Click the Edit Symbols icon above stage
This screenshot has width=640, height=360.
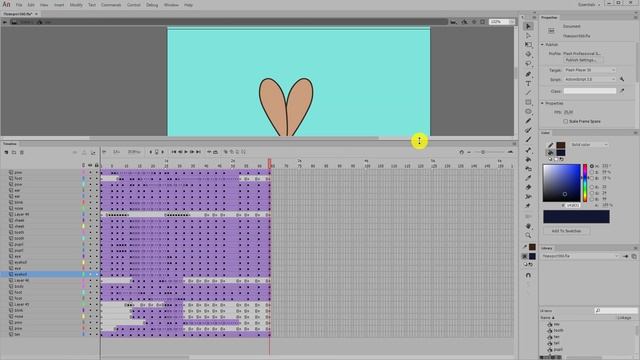click(464, 22)
